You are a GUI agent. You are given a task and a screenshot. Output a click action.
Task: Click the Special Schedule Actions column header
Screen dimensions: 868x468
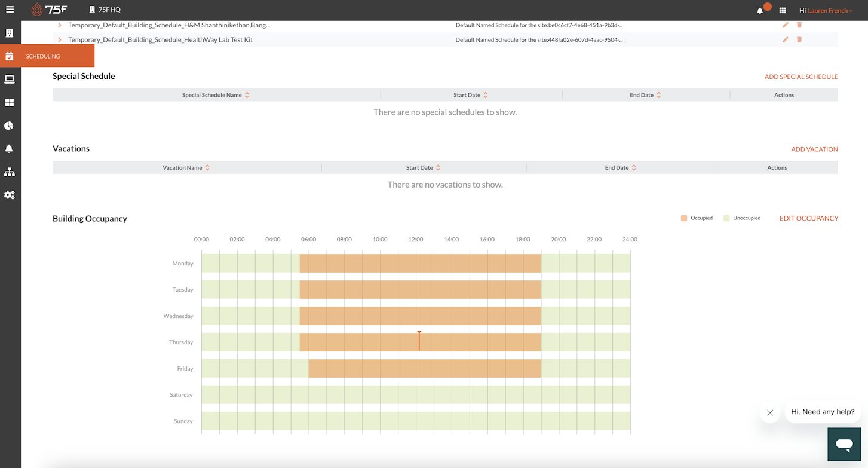[x=784, y=95]
